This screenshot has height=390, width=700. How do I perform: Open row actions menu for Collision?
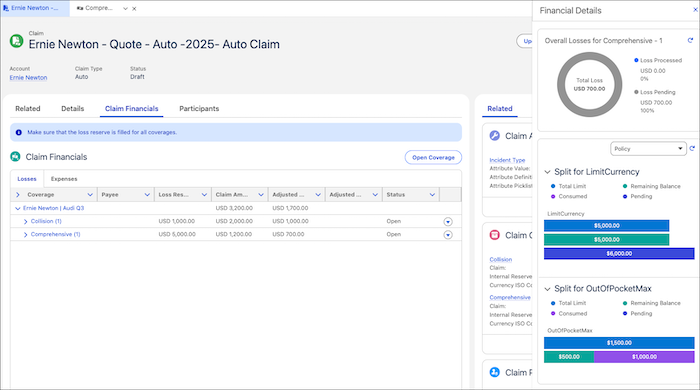coord(448,222)
